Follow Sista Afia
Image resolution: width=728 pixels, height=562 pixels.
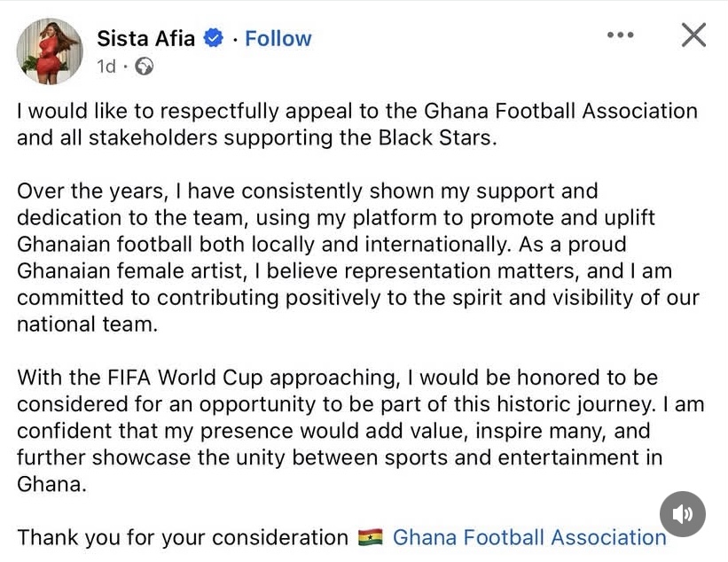point(278,38)
